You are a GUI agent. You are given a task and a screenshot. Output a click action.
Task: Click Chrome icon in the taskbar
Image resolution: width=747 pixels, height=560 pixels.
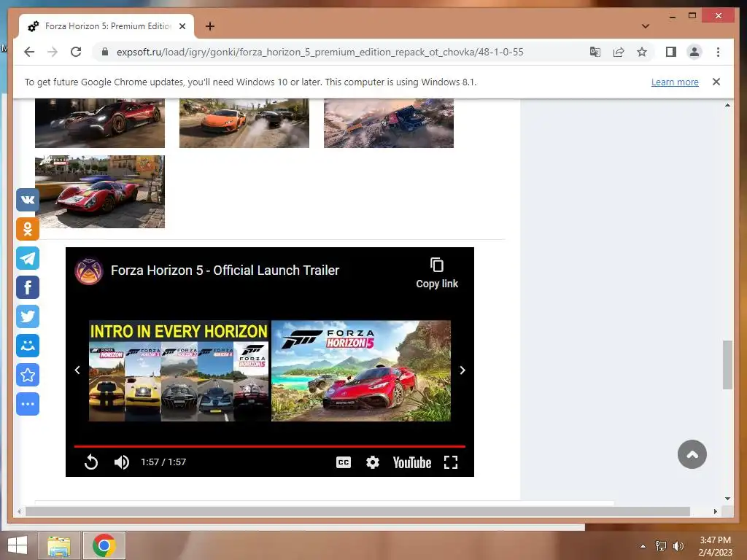[104, 545]
